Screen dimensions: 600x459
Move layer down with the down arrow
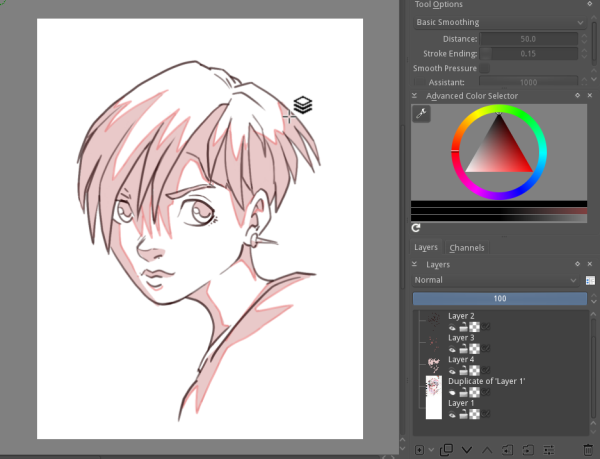point(467,449)
